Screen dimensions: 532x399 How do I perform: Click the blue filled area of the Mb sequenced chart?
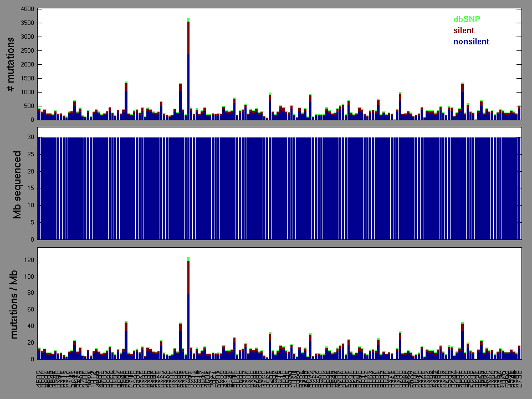pyautogui.click(x=277, y=188)
